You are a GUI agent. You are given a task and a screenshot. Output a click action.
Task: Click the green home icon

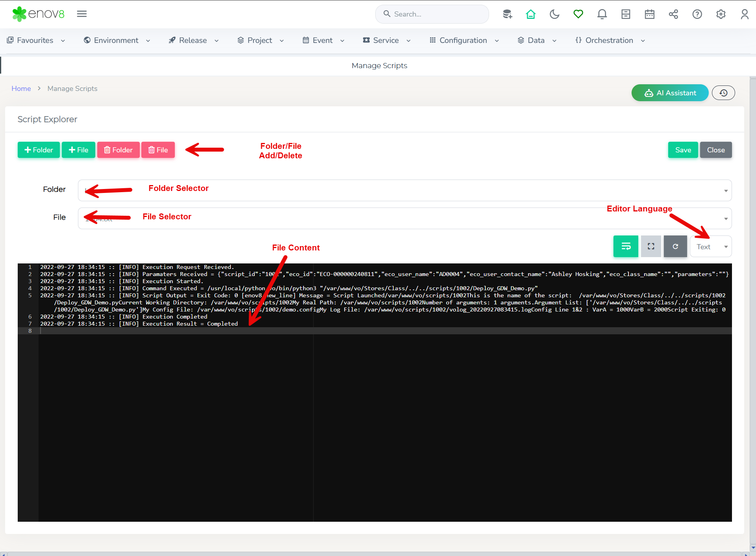coord(531,15)
